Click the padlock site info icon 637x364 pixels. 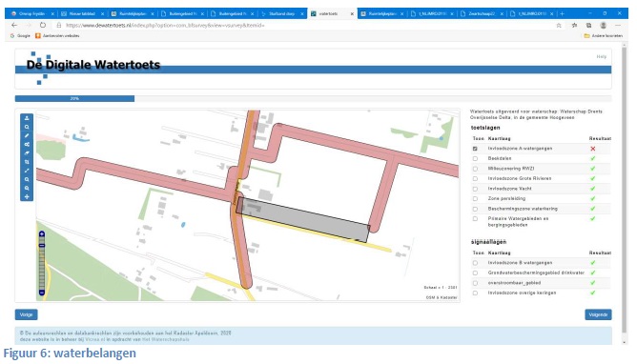[x=59, y=25]
